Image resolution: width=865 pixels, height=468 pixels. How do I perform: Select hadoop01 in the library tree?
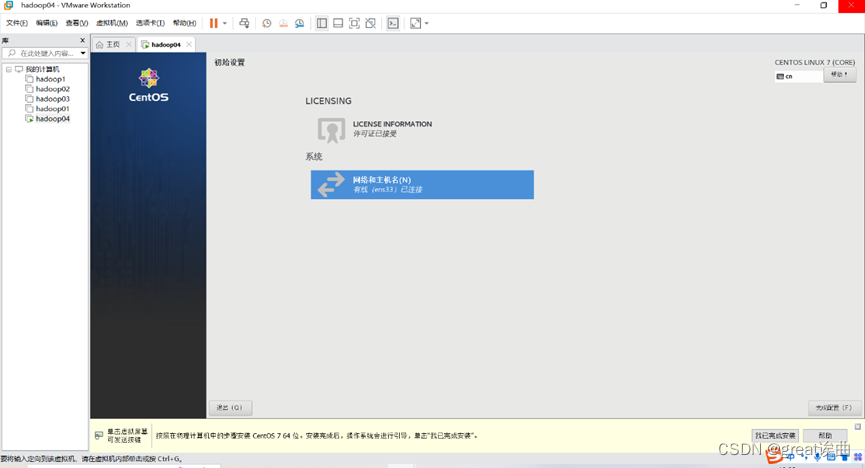52,109
